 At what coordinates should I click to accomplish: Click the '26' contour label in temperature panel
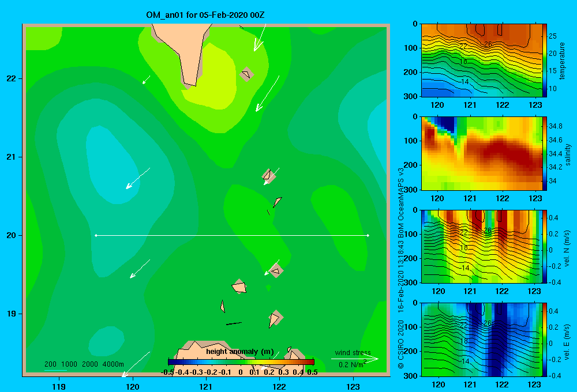(x=488, y=44)
